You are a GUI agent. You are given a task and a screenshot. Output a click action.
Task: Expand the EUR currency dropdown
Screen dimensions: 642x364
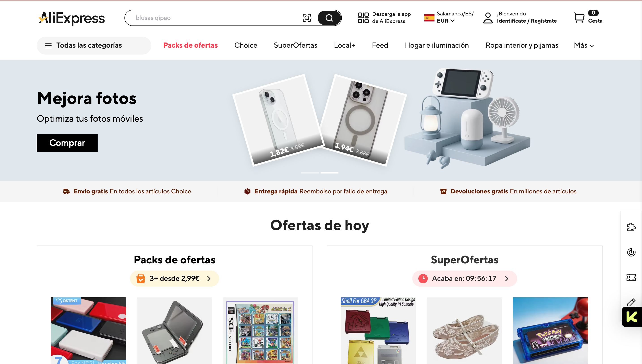[445, 21]
